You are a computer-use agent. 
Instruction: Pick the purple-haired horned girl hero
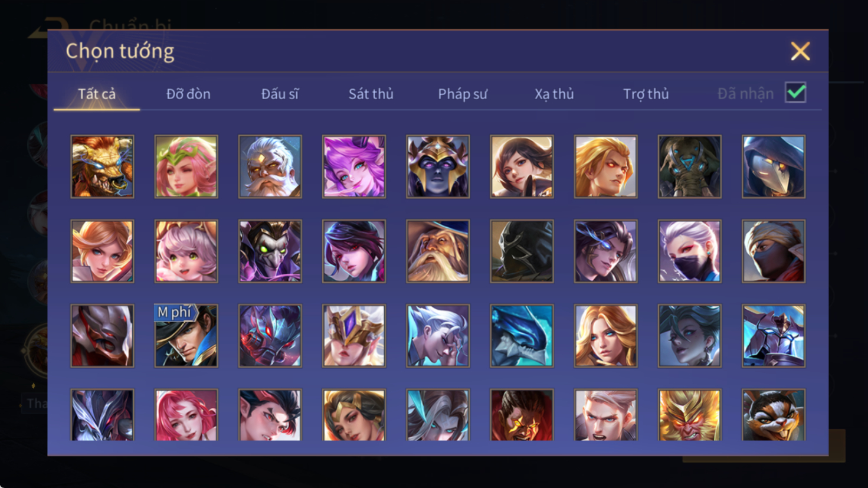pyautogui.click(x=354, y=166)
